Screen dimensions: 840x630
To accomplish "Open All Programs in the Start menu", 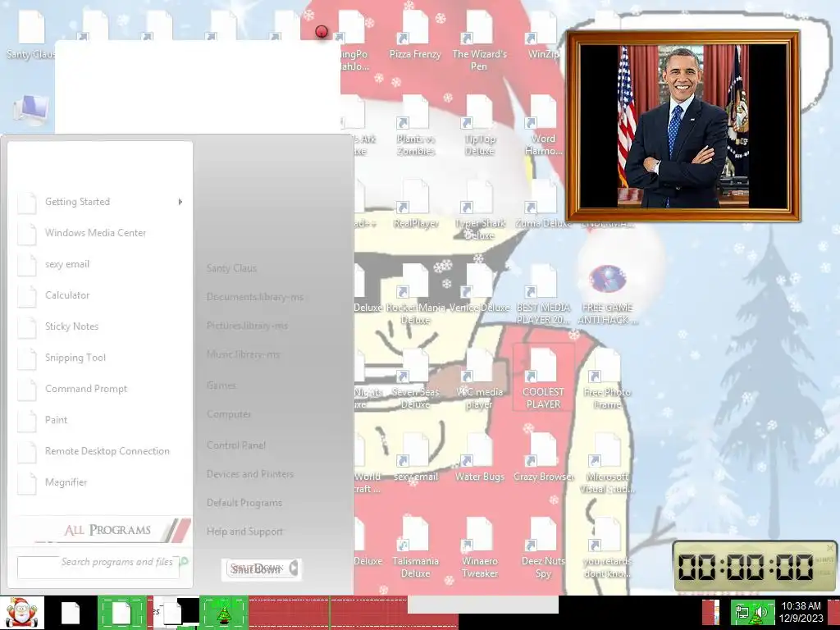I will click(x=107, y=531).
